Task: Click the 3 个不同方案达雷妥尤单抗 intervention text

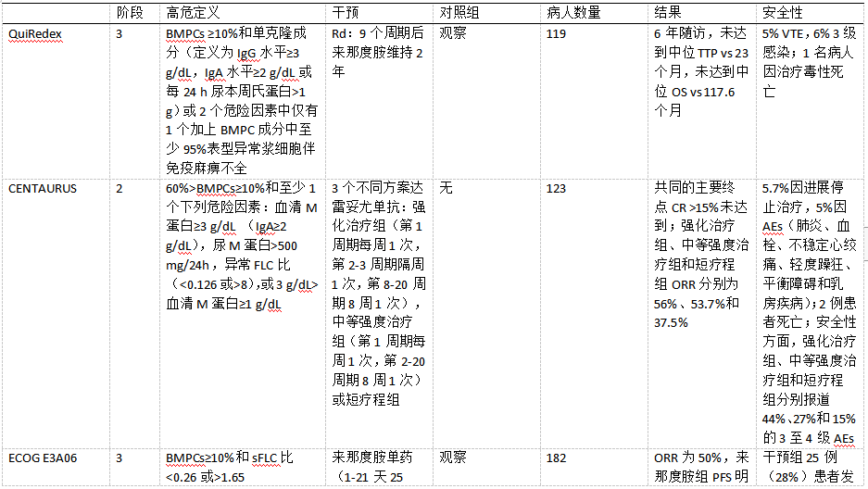Action: click(379, 197)
